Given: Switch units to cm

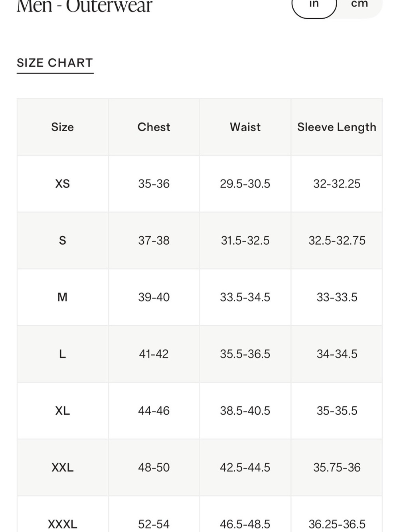Looking at the screenshot, I should (x=359, y=5).
